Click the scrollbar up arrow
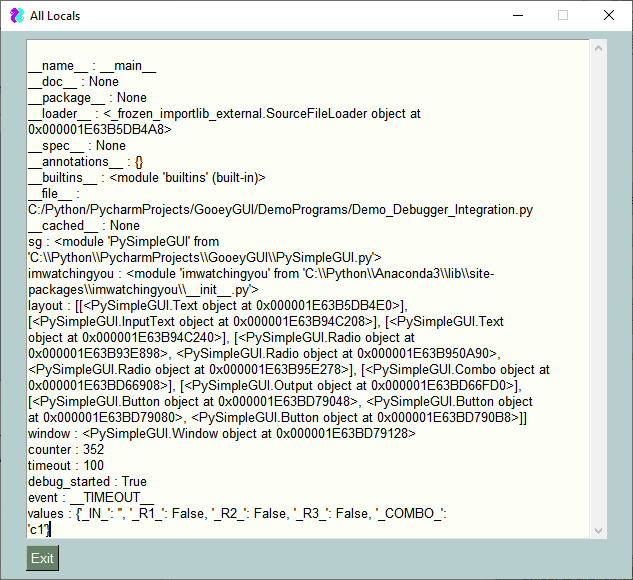Image resolution: width=633 pixels, height=580 pixels. pos(598,48)
